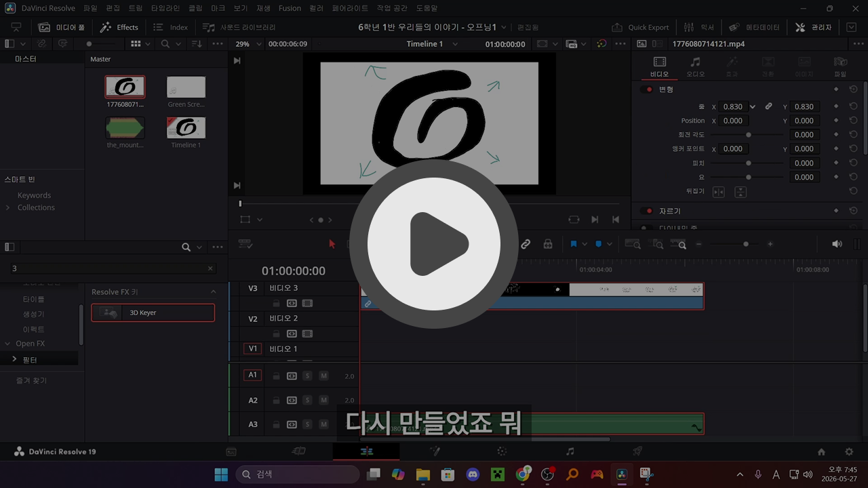Open the Fusion menu in menu bar
This screenshot has height=488, width=868.
click(290, 8)
